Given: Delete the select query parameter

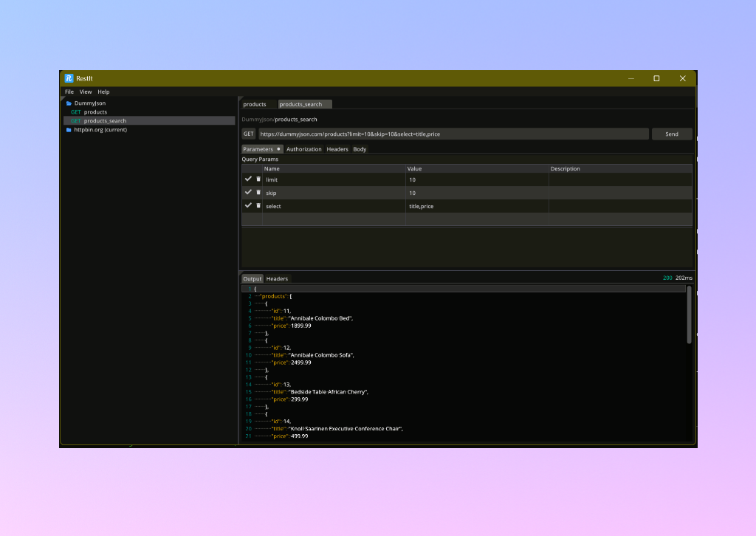Looking at the screenshot, I should tap(258, 206).
